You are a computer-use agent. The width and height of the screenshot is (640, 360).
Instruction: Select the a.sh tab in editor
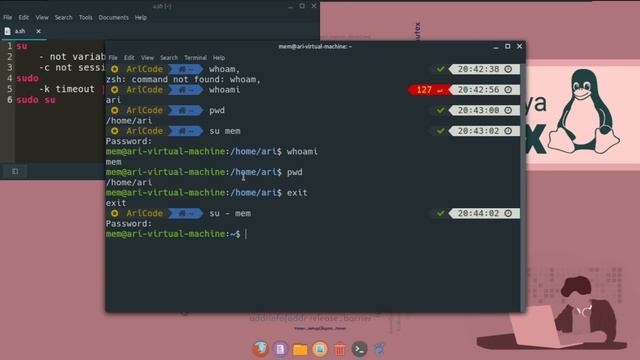tap(24, 31)
